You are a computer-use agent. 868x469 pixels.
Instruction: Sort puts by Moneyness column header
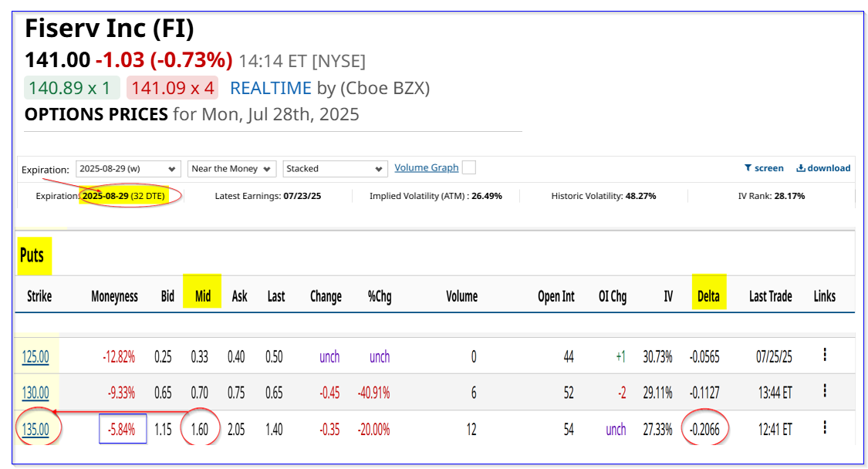click(x=115, y=296)
